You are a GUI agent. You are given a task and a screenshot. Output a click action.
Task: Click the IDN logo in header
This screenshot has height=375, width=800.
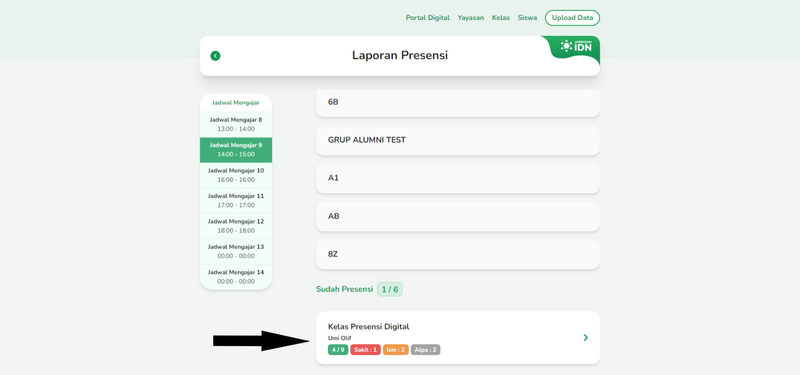[576, 46]
